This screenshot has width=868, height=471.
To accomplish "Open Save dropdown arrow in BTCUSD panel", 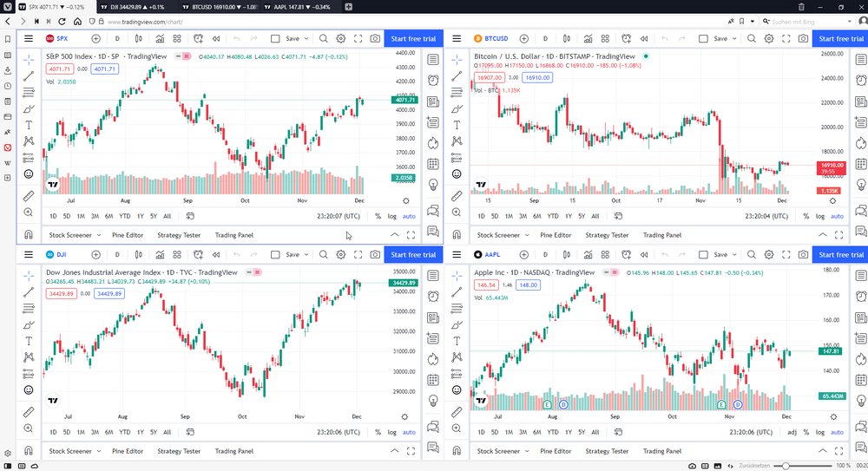I will click(x=734, y=39).
